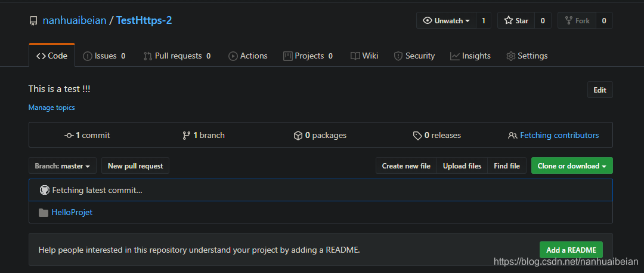Viewport: 644px width, 273px height.
Task: Click the Actions play icon
Action: tap(233, 56)
